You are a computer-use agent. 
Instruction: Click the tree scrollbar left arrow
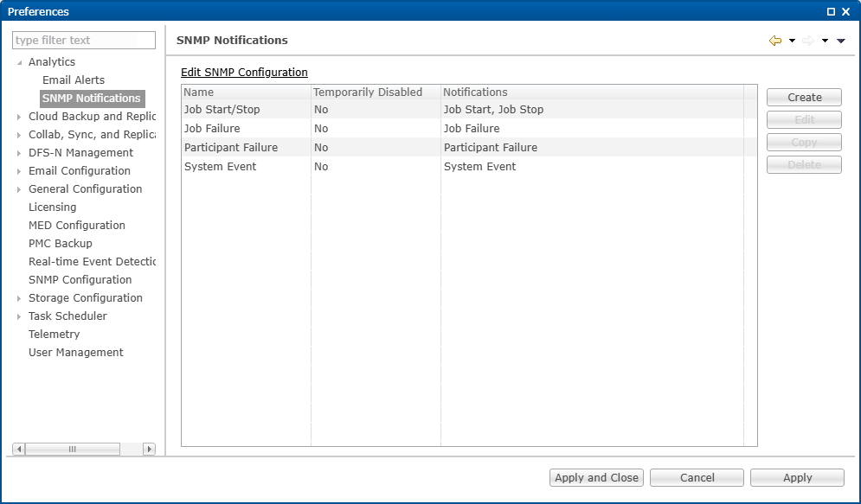click(x=19, y=450)
